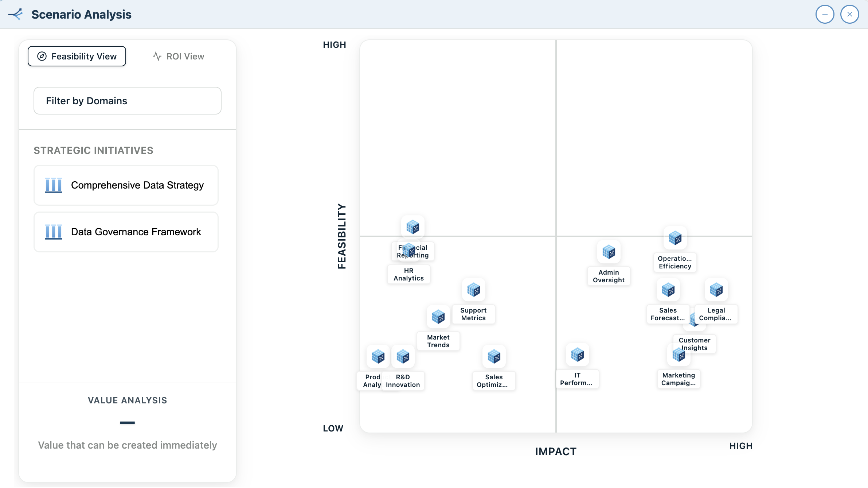Click the bar chart icon beside Comprehensive Data Strategy

click(53, 185)
